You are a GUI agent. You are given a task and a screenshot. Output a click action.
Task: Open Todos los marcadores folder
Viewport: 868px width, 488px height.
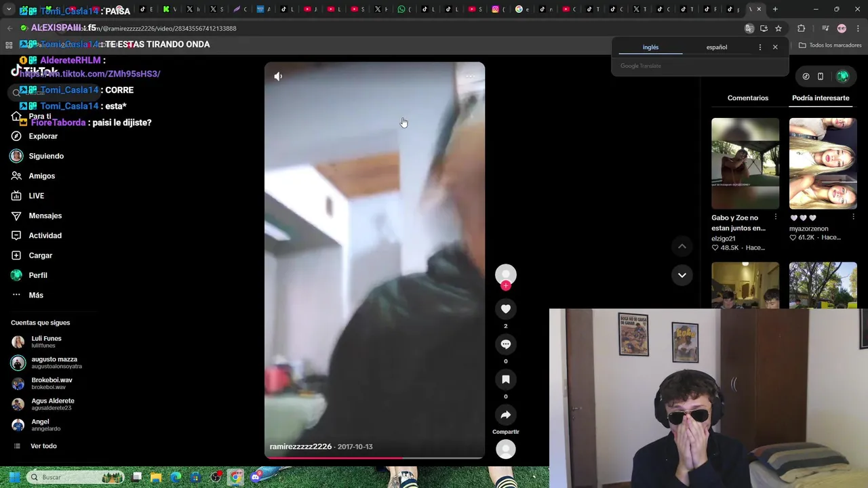[x=830, y=45]
